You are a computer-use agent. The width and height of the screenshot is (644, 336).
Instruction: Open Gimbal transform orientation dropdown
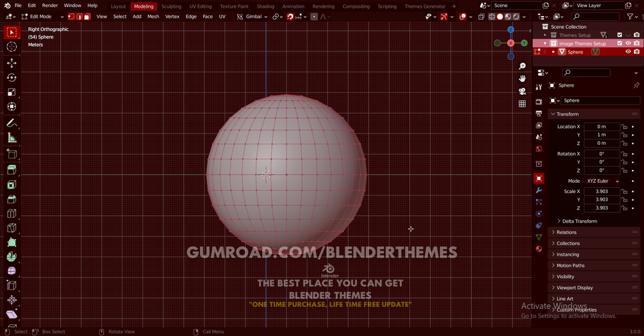pyautogui.click(x=252, y=17)
